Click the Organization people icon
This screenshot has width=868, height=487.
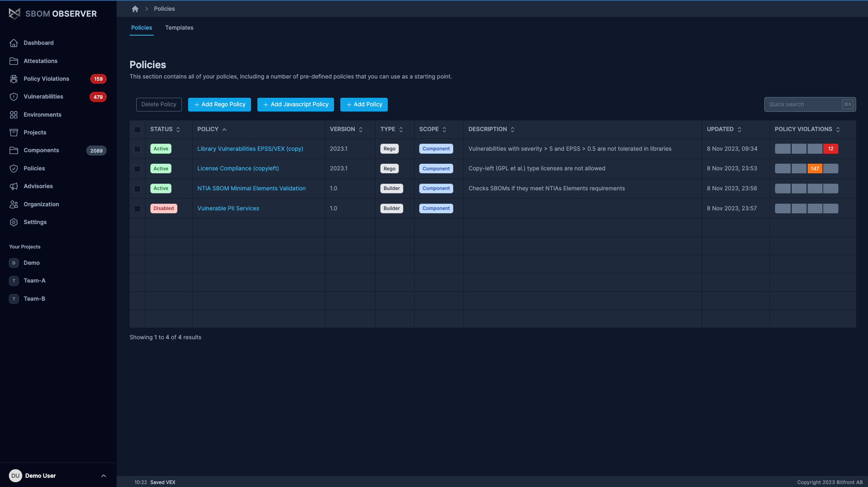[14, 204]
